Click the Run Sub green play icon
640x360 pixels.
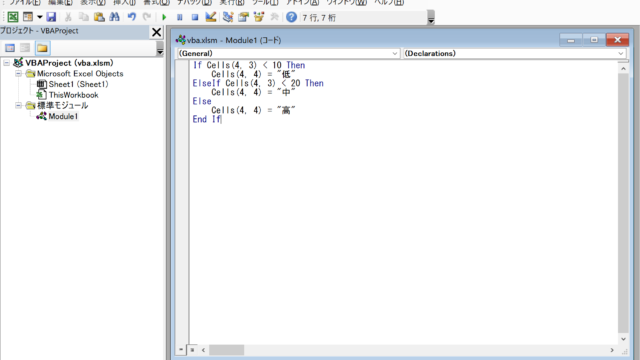pyautogui.click(x=164, y=17)
